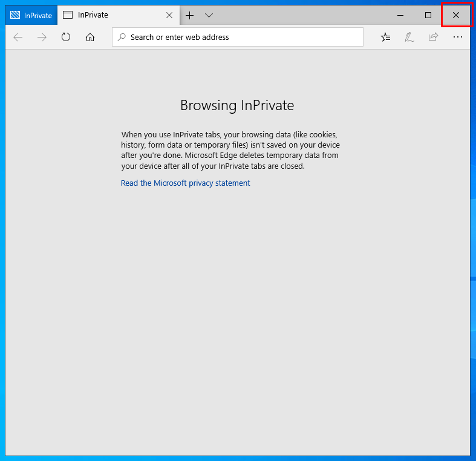
Task: Open the Favorites hub star icon
Action: [x=385, y=38]
